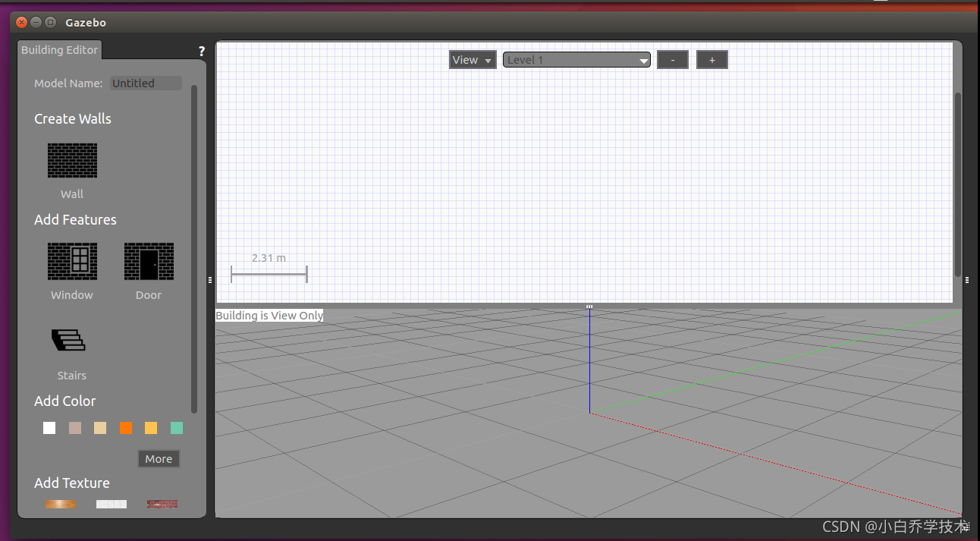The width and height of the screenshot is (980, 541).
Task: Maximize the Gazebo window
Action: click(51, 23)
